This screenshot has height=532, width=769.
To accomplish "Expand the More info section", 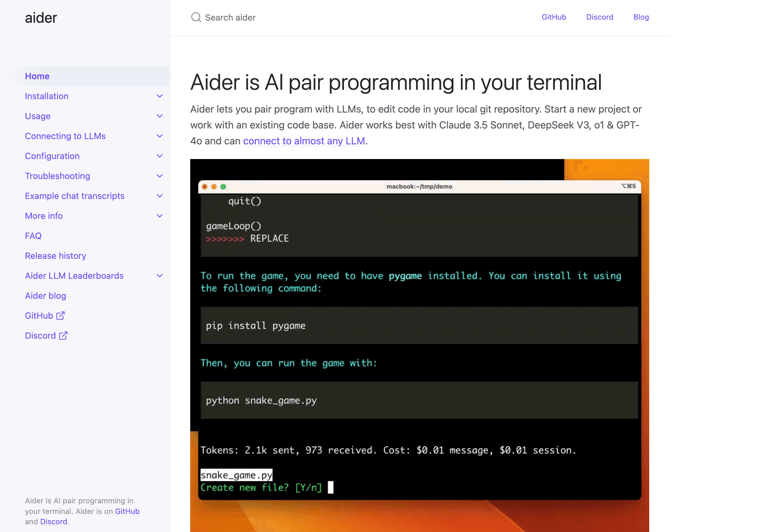I will click(x=160, y=216).
